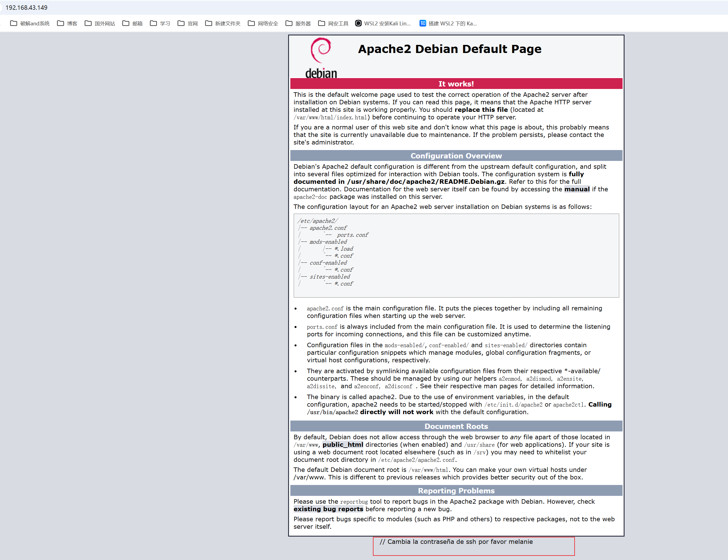Open the 邮箱 bookmark folder
The image size is (728, 560).
133,23
